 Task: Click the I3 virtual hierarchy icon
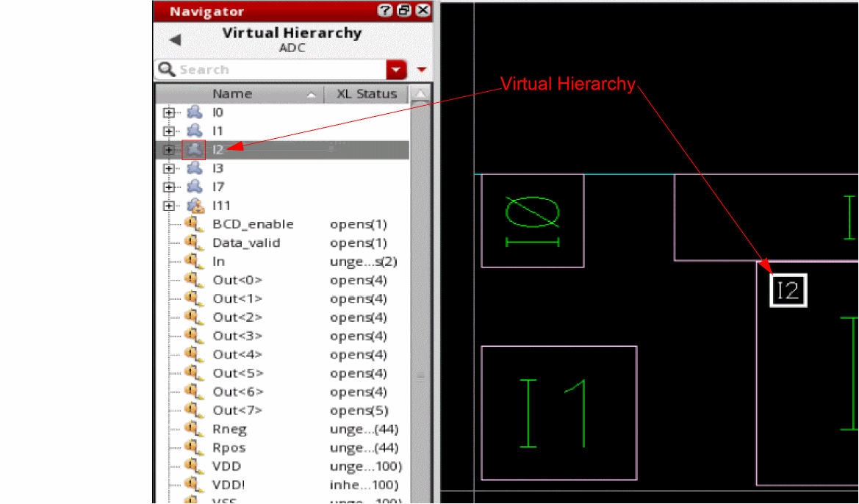tap(195, 168)
